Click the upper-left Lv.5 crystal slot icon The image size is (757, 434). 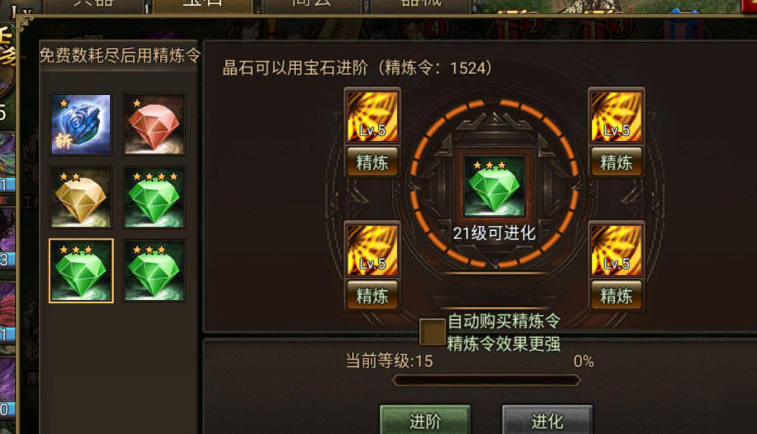pyautogui.click(x=372, y=117)
